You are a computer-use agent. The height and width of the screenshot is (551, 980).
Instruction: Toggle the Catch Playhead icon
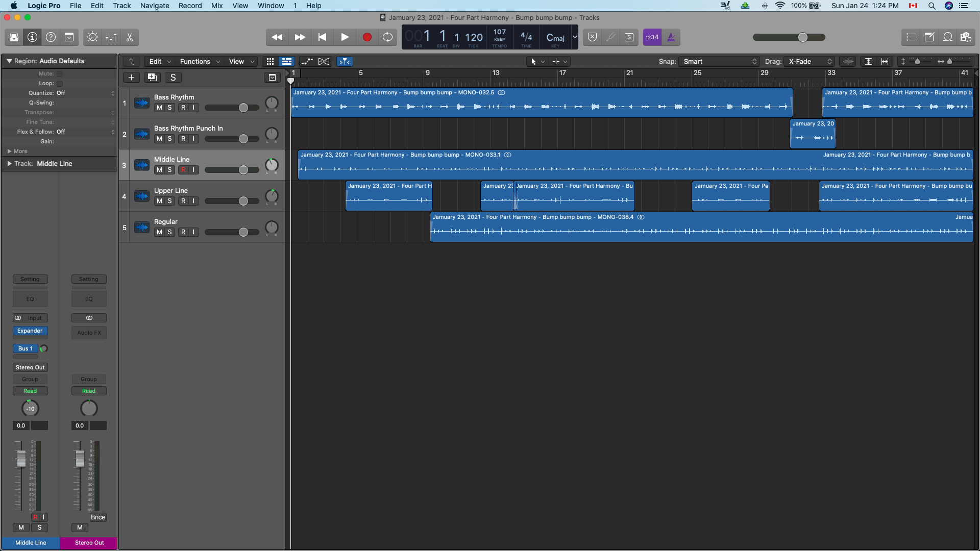click(x=345, y=62)
